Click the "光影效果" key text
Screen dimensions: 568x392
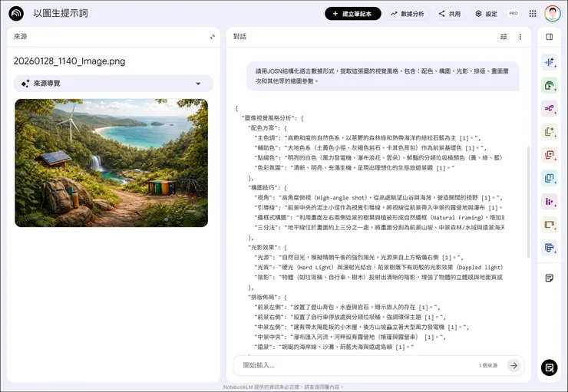(263, 248)
